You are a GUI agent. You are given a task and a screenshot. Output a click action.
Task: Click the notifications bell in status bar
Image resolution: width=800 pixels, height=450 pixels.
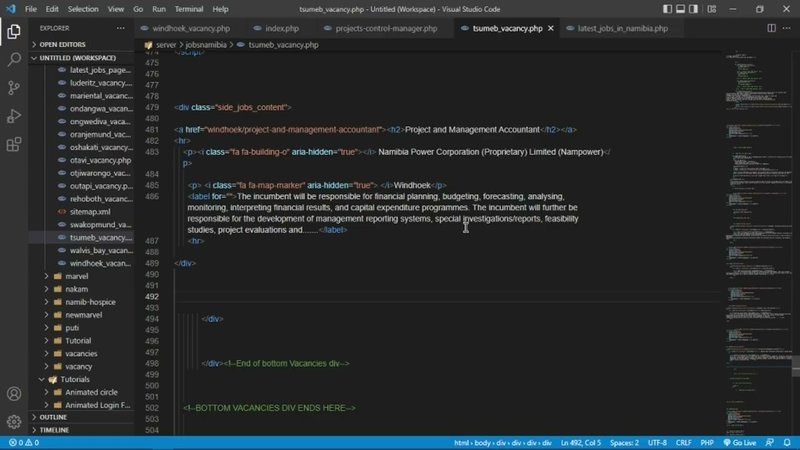790,442
